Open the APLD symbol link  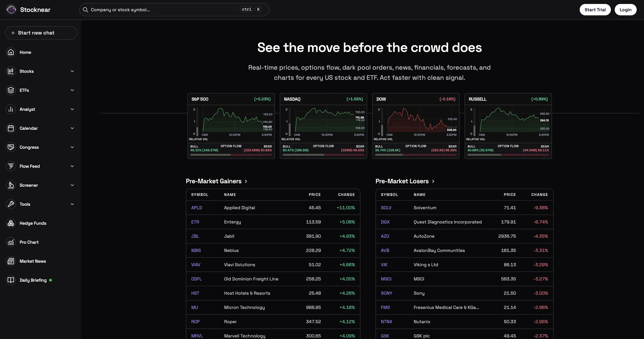[197, 208]
